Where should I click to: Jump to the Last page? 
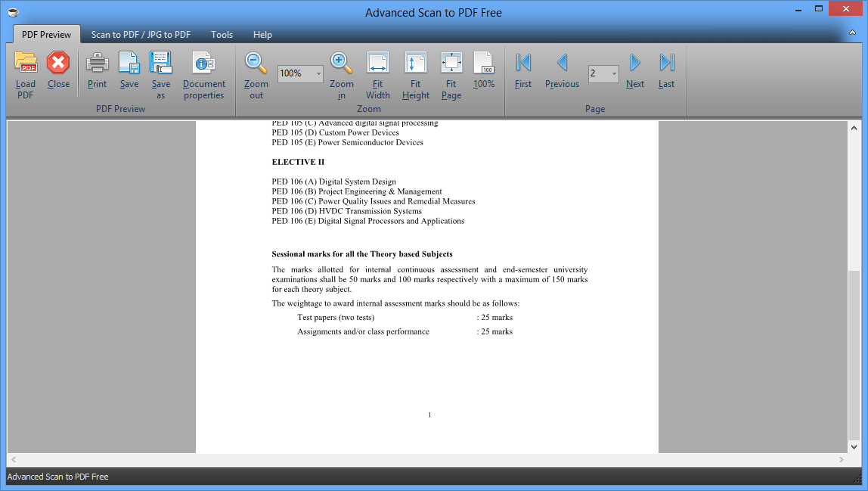pos(667,63)
